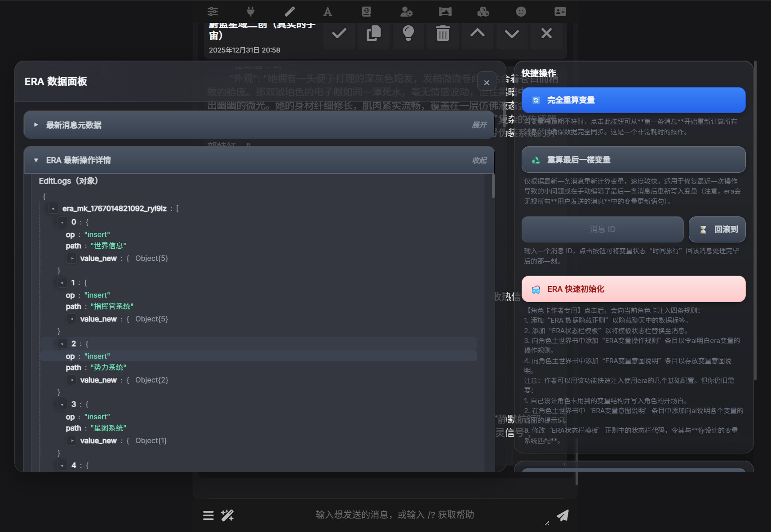Open the pen-shaped formatting icon in top bar

click(290, 12)
